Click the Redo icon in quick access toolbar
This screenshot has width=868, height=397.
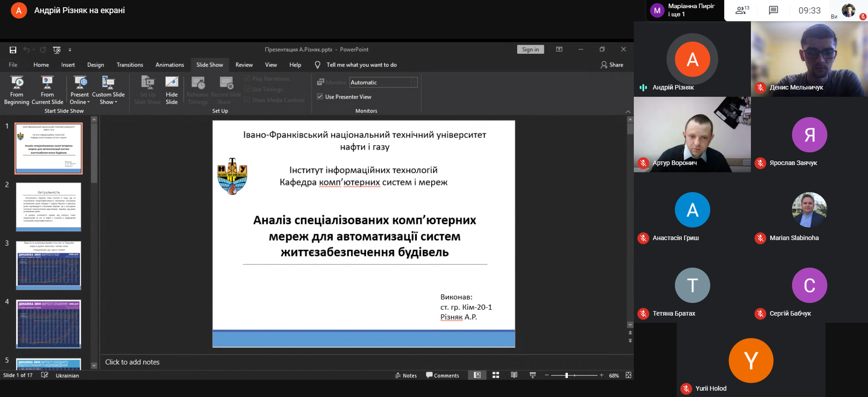point(43,50)
